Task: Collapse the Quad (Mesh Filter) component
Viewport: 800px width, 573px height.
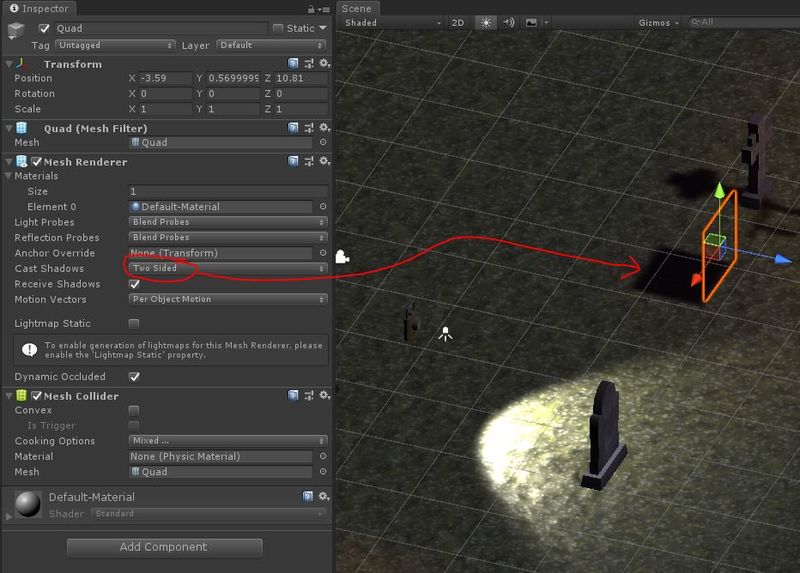Action: click(x=9, y=129)
